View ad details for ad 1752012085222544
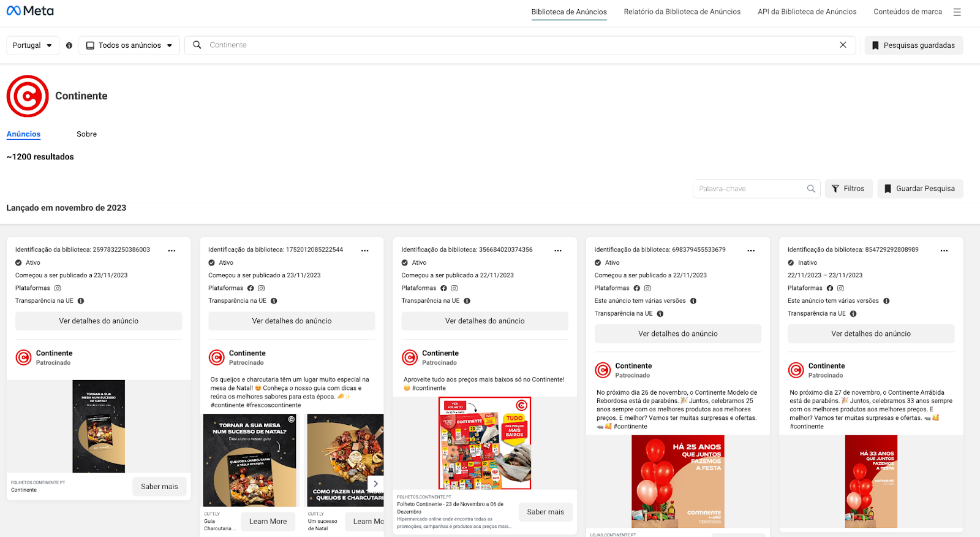The image size is (980, 537). pyautogui.click(x=292, y=321)
